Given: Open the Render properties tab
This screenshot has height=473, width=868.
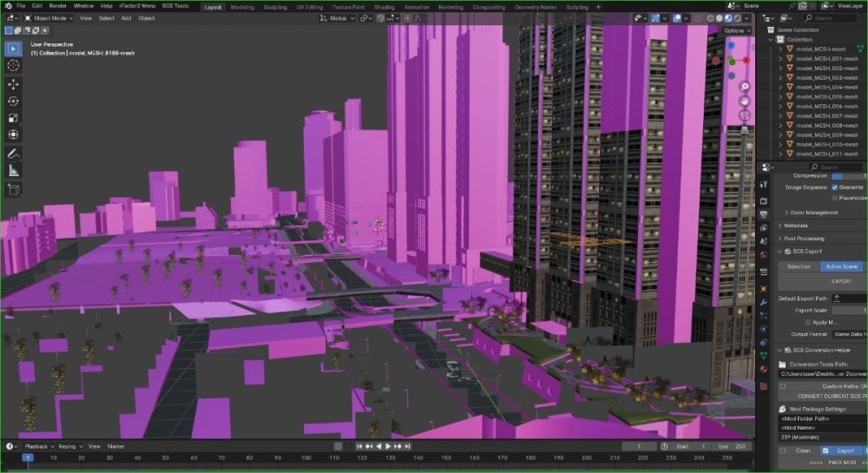Looking at the screenshot, I should pyautogui.click(x=764, y=200).
